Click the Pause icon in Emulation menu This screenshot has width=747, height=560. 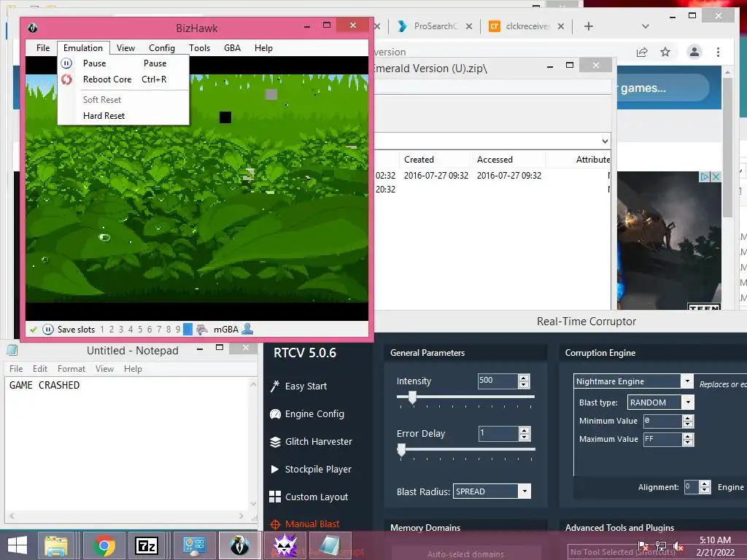(x=66, y=63)
